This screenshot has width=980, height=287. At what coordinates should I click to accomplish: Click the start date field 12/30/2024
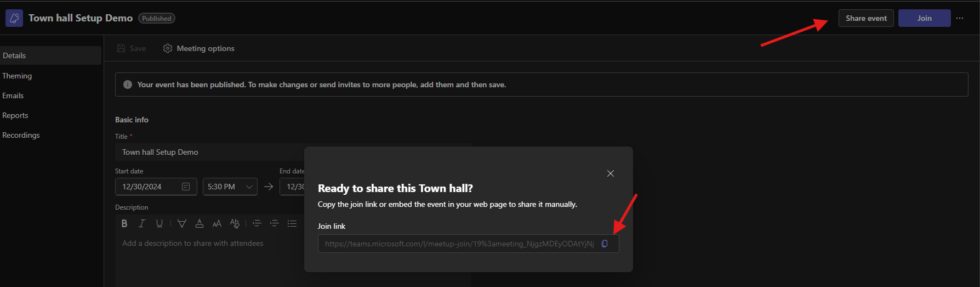(156, 187)
